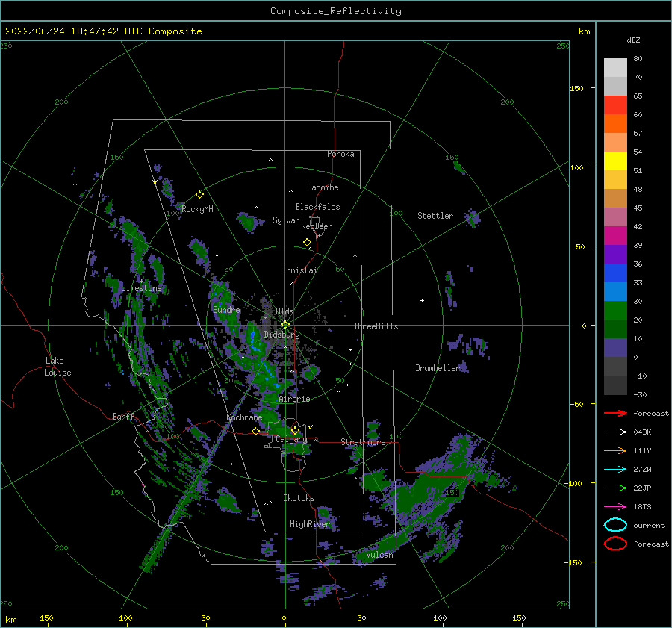Click the asterisk marker east of Innisfail
Viewport: 672px width, 628px height.
pyautogui.click(x=355, y=256)
